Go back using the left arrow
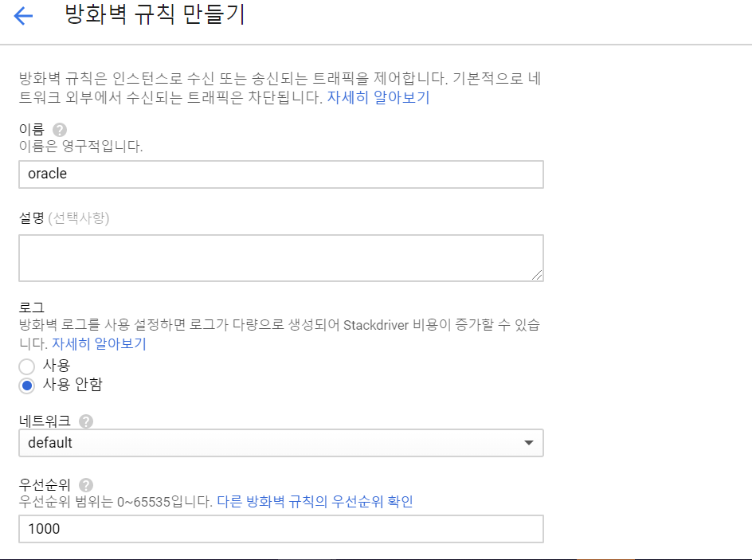The width and height of the screenshot is (752, 560). [23, 16]
